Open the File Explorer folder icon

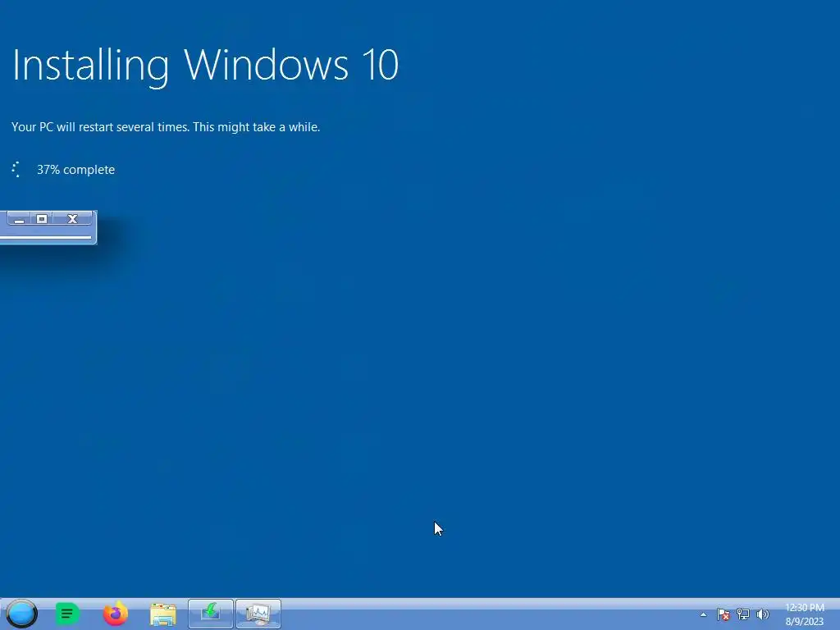click(x=163, y=614)
